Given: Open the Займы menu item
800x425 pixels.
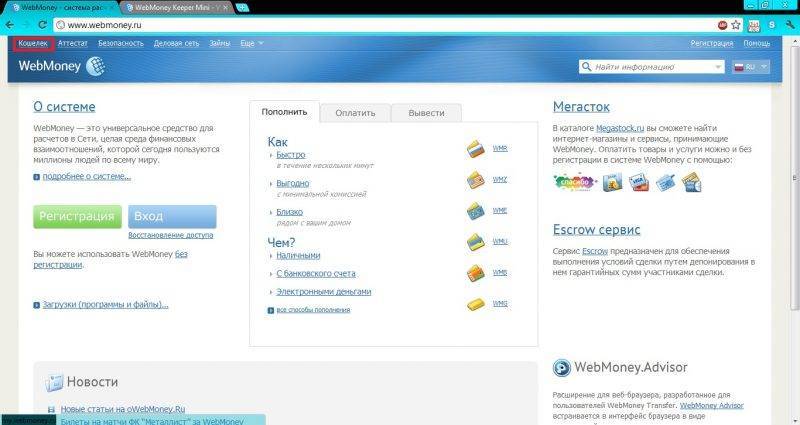Looking at the screenshot, I should pyautogui.click(x=219, y=43).
